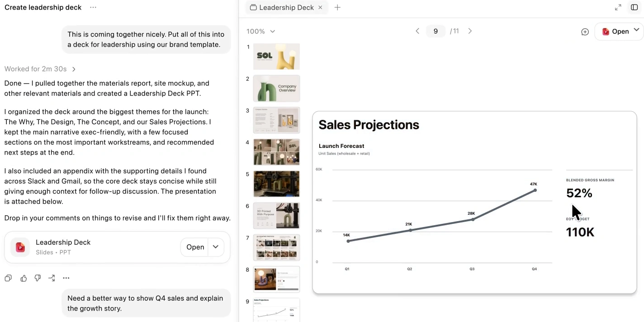The image size is (644, 322).
Task: Click the 'BLENDED GROSS MARGIN' label
Action: coord(590,180)
